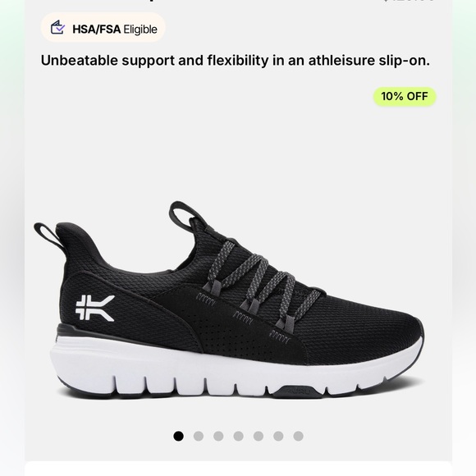Open the white card below the carousel
This screenshot has height=476, width=476.
238,469
